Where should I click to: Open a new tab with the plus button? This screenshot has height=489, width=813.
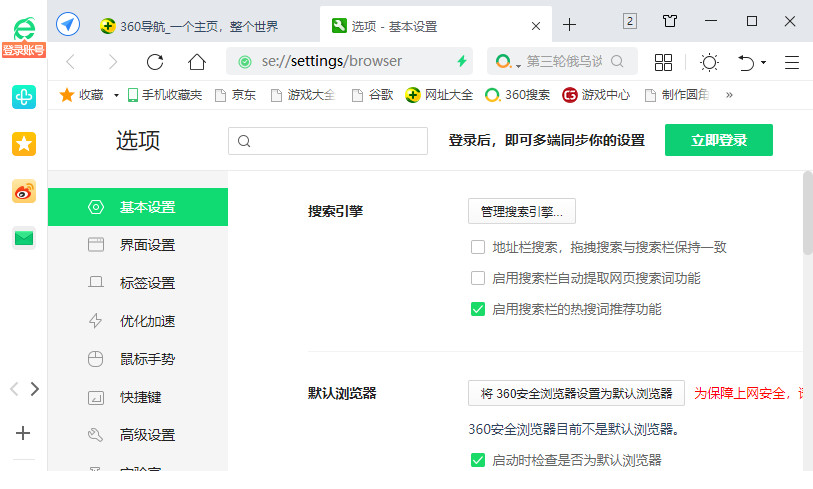click(569, 24)
